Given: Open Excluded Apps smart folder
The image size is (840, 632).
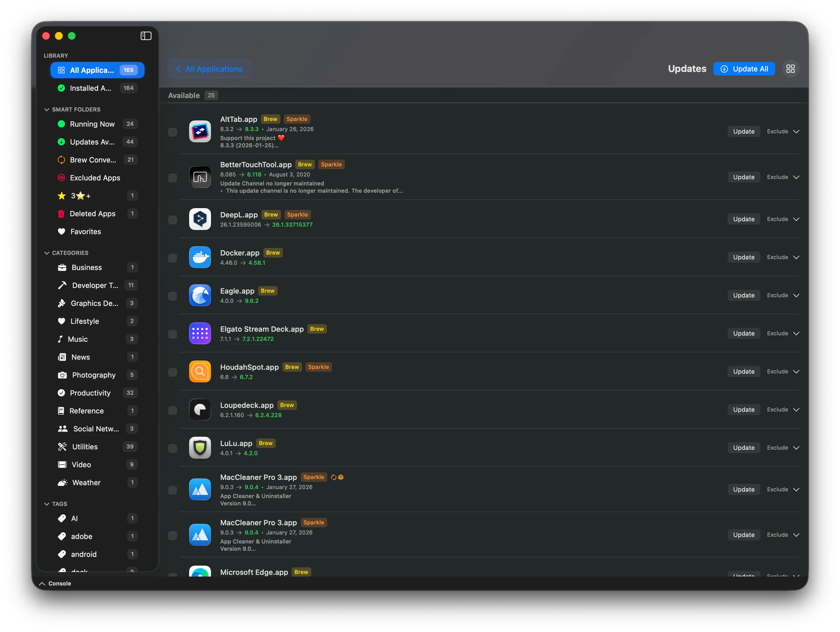Looking at the screenshot, I should [x=97, y=178].
